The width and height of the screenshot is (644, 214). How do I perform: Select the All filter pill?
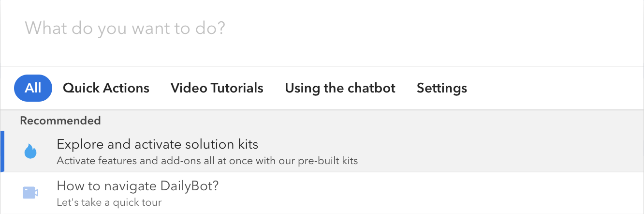pos(33,88)
